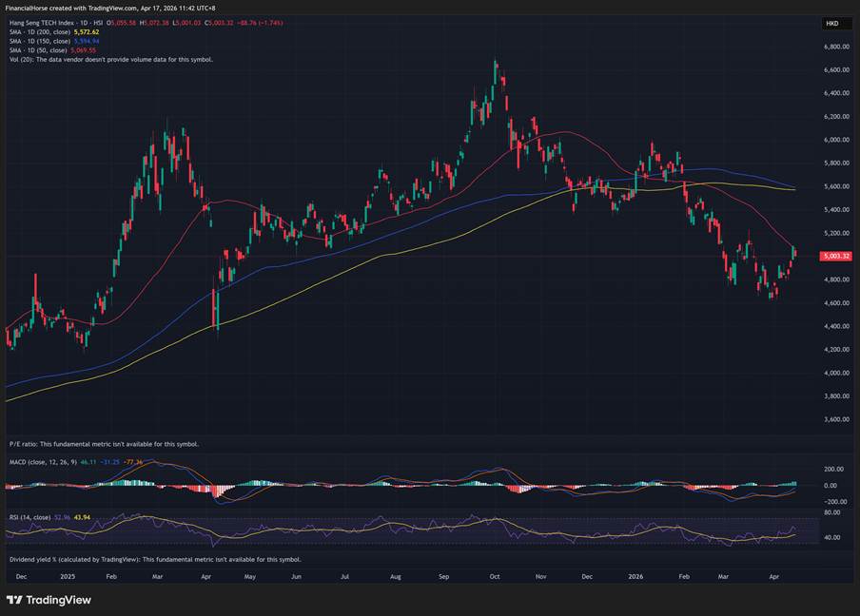Click the 200.00 MACD scale label

click(834, 469)
